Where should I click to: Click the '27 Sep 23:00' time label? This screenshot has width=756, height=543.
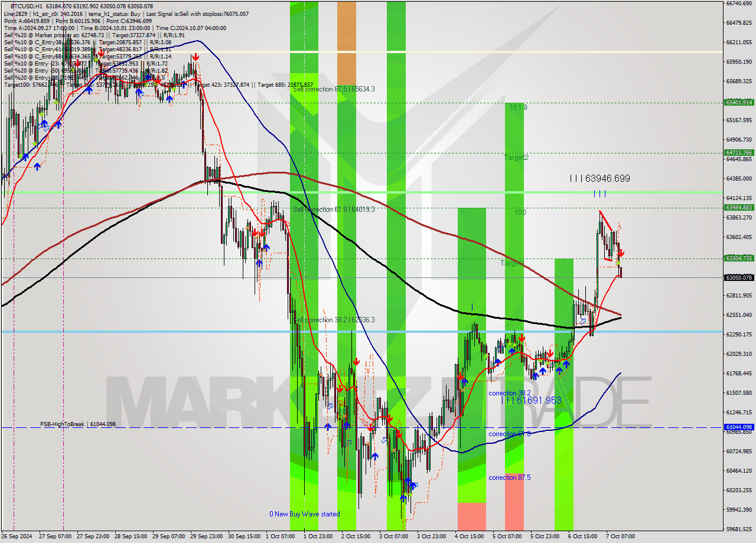point(94,537)
